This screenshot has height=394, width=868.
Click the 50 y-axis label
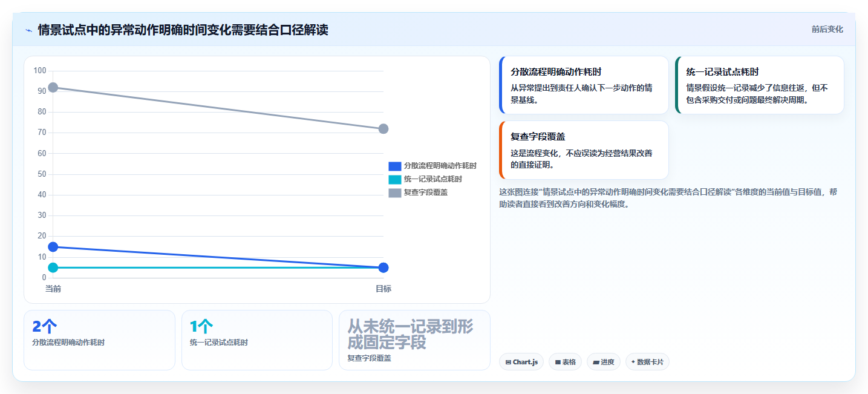click(42, 174)
